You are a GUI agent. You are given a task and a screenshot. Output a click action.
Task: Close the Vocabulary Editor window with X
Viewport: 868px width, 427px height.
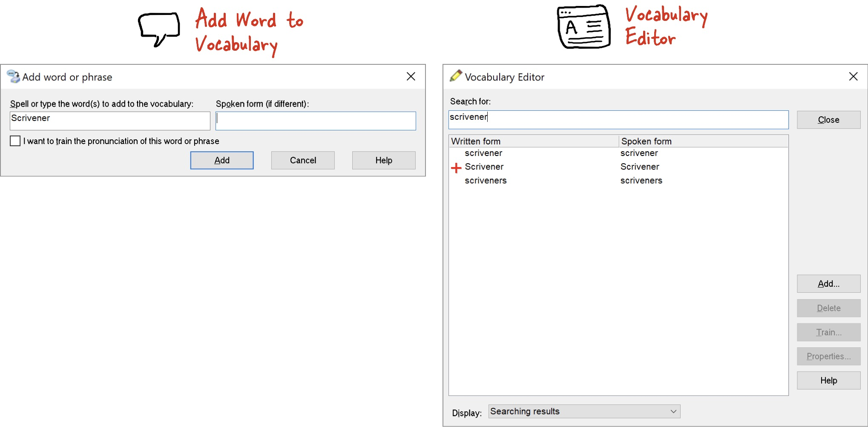click(853, 77)
